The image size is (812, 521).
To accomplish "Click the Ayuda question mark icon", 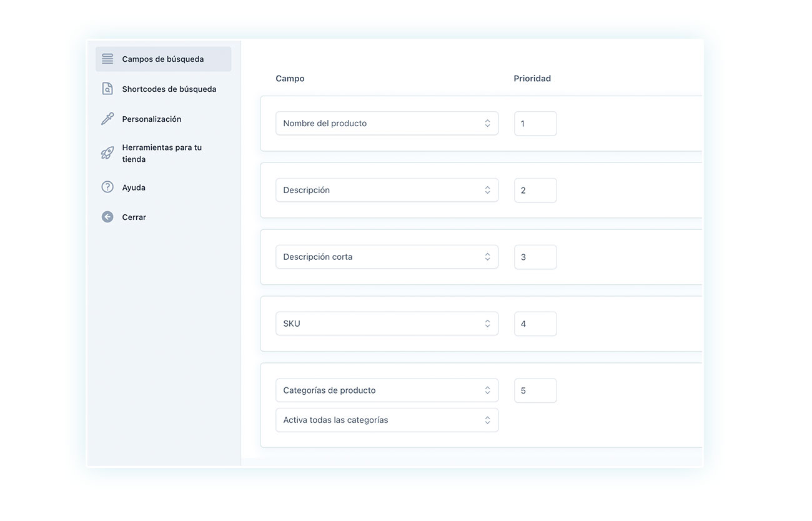I will pos(107,187).
